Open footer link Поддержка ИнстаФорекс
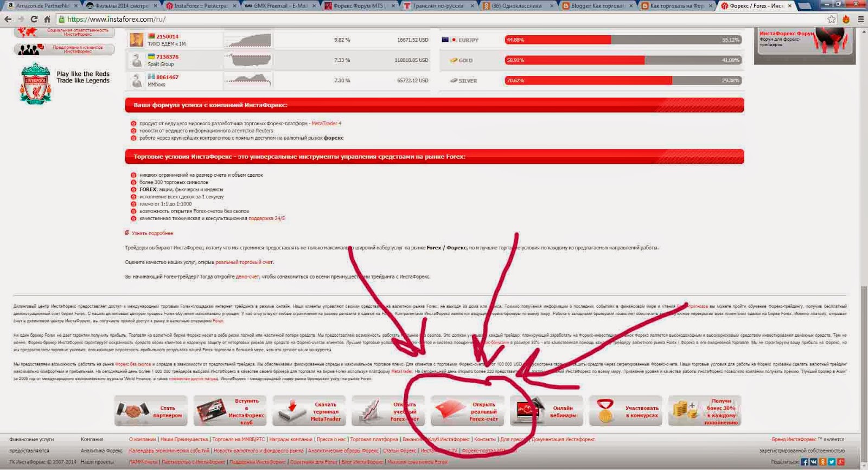The height and width of the screenshot is (470, 868). pos(257,462)
